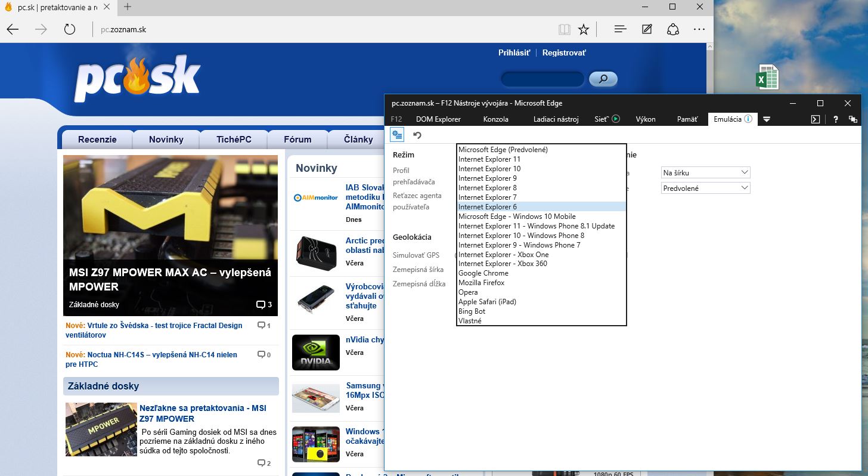Go back with Edge's back arrow
The height and width of the screenshot is (476, 868).
tap(13, 29)
